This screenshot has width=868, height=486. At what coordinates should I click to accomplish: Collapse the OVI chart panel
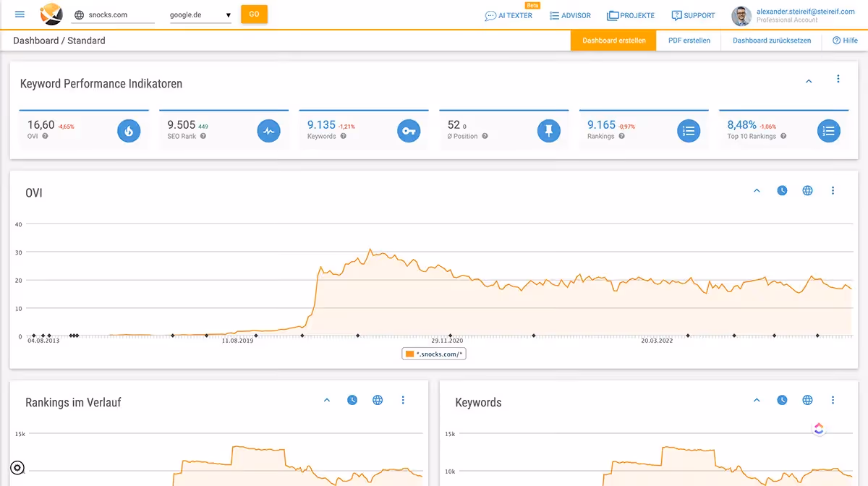coord(757,191)
